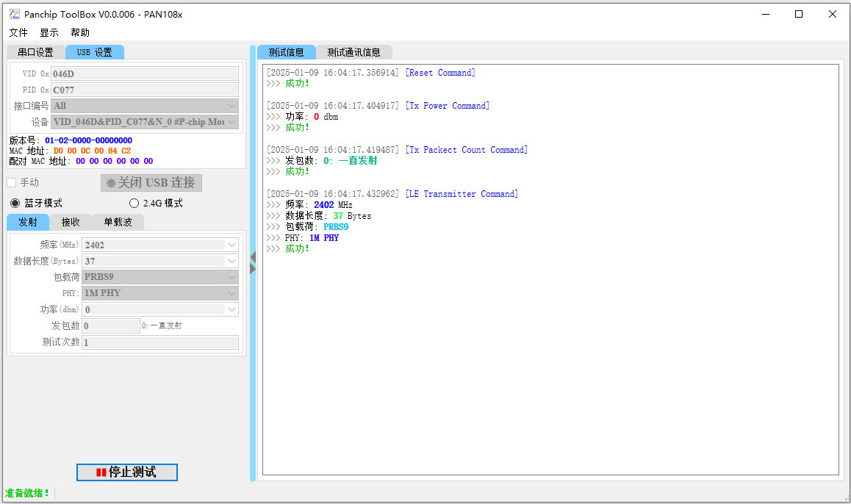Maximize the Panchip ToolBox window
This screenshot has width=851, height=504.
click(x=799, y=14)
